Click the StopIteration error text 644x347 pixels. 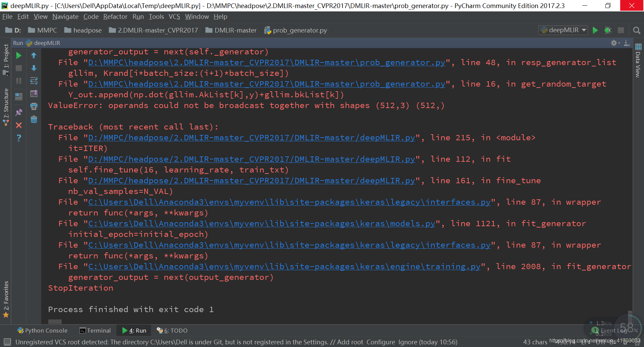(x=80, y=288)
